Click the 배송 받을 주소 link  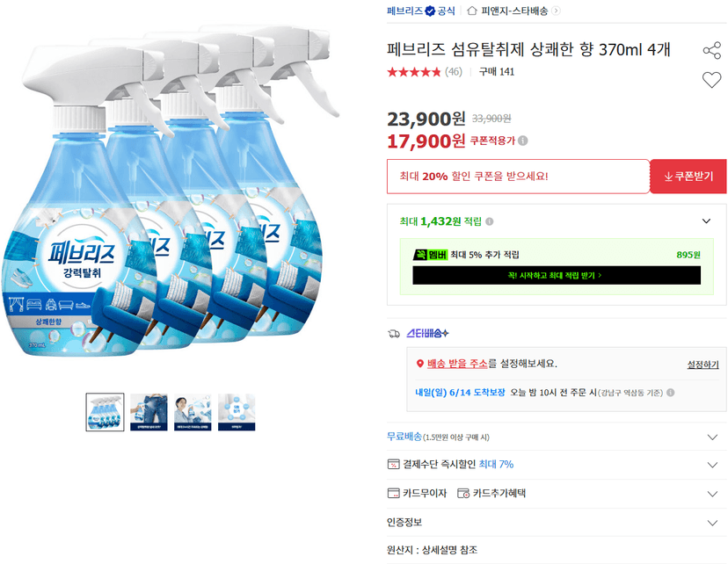[457, 364]
